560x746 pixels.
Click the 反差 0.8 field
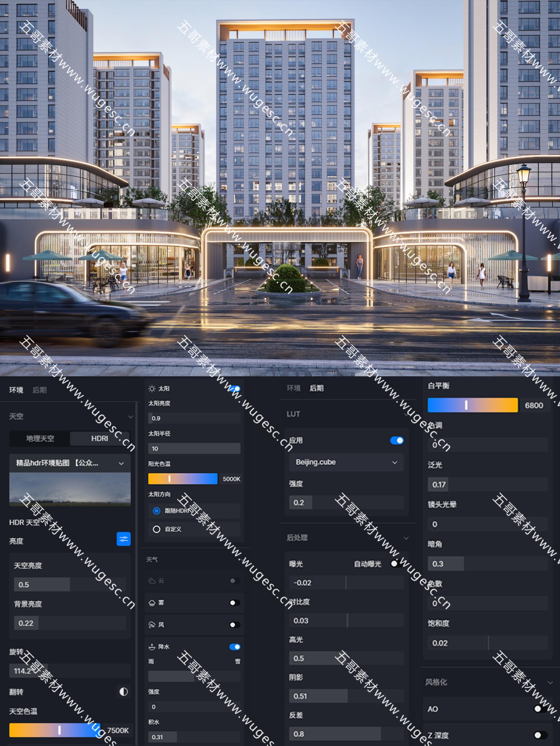tap(346, 734)
